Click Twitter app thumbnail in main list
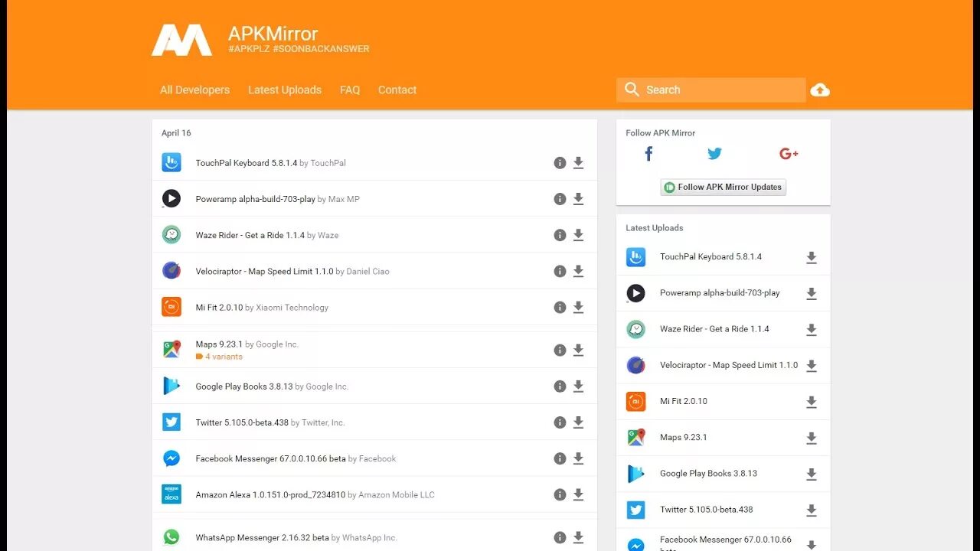 point(171,422)
